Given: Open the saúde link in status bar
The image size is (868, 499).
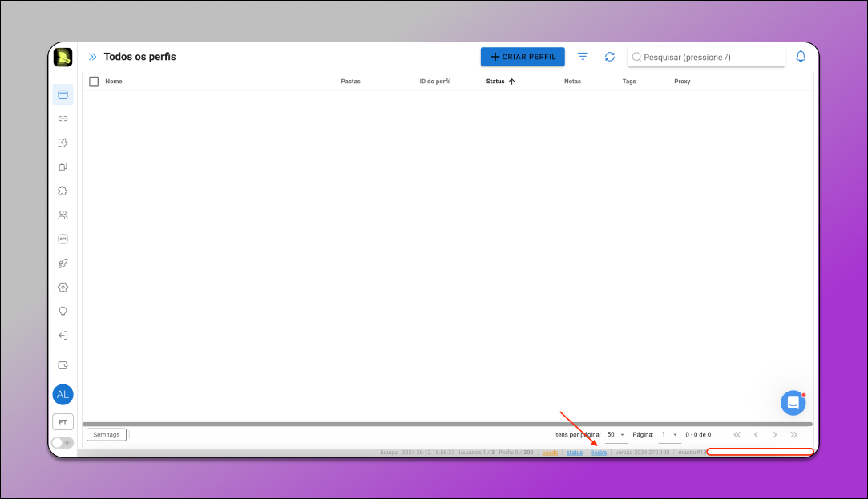Looking at the screenshot, I should (550, 453).
